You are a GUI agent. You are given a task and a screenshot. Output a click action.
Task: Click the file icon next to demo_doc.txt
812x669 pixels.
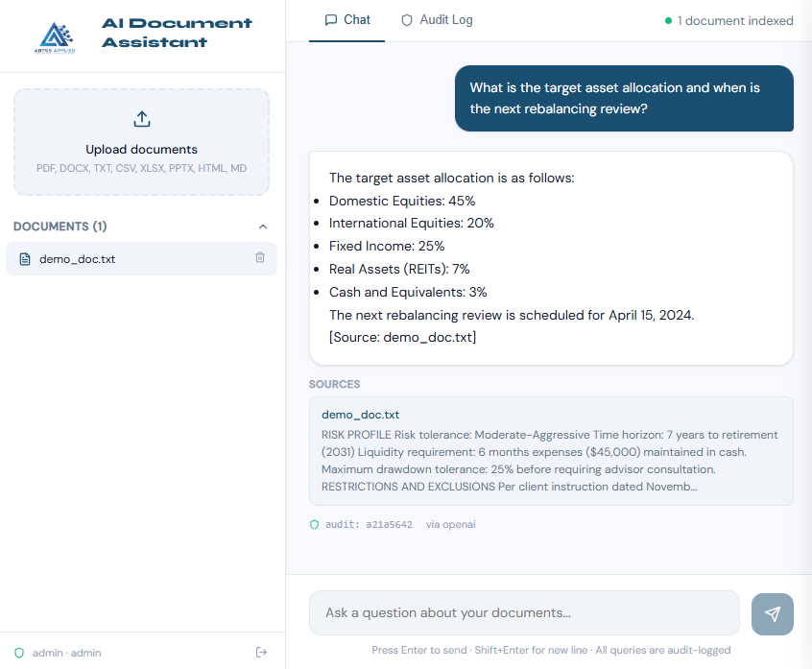pyautogui.click(x=25, y=259)
